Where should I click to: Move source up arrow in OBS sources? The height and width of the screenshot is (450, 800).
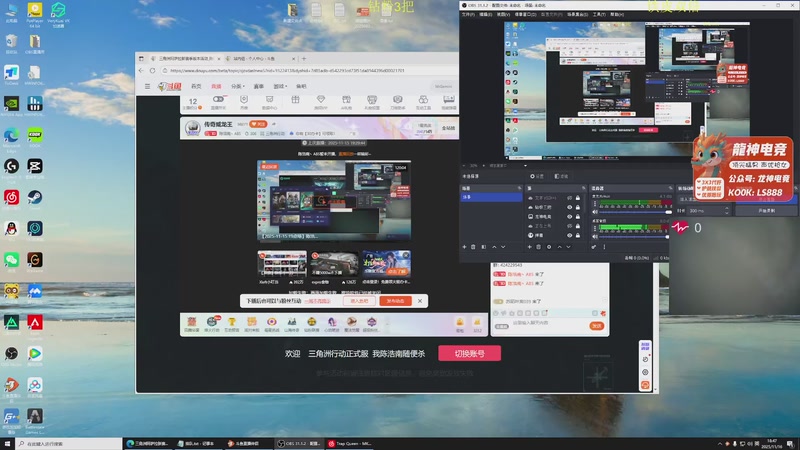[559, 247]
